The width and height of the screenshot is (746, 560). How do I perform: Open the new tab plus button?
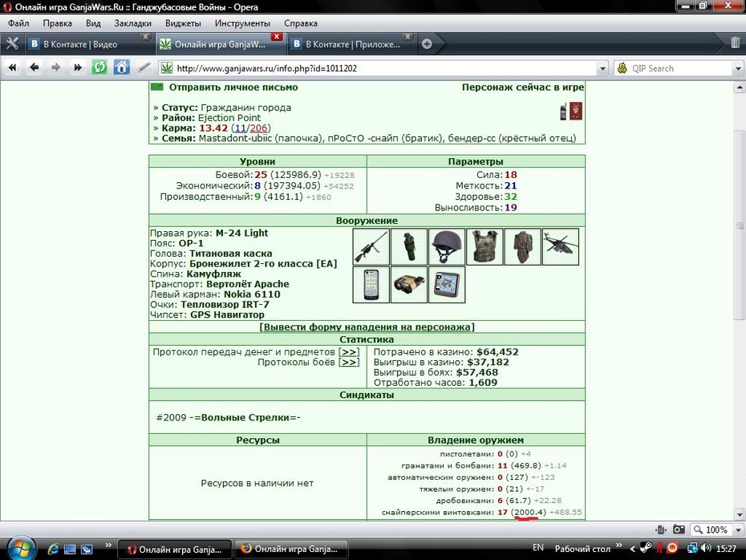(x=427, y=44)
